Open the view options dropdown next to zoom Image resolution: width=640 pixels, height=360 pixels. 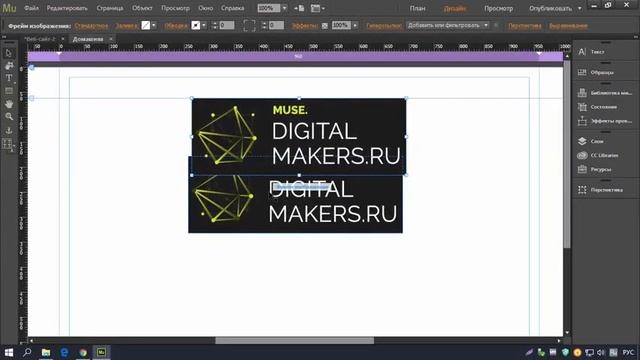(x=318, y=8)
